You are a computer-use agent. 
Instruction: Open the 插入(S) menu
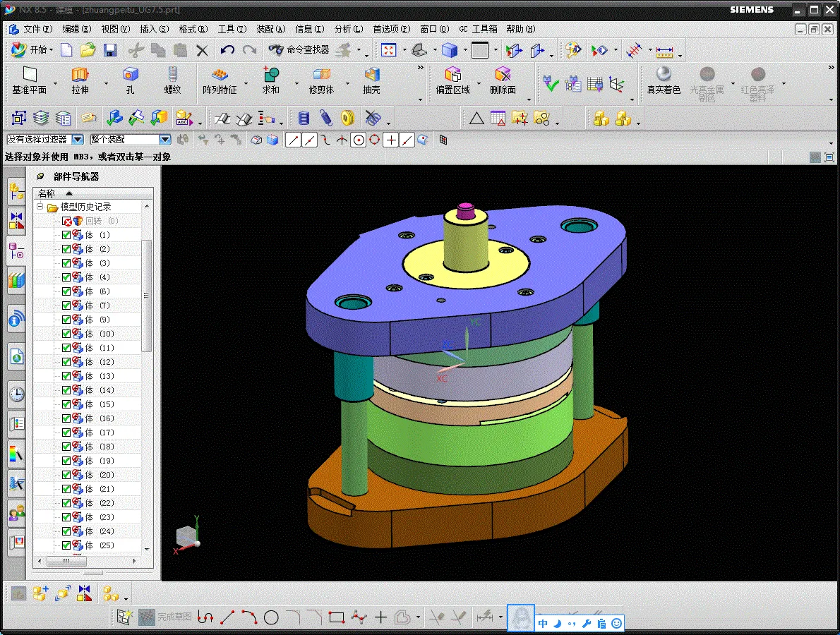[x=155, y=29]
